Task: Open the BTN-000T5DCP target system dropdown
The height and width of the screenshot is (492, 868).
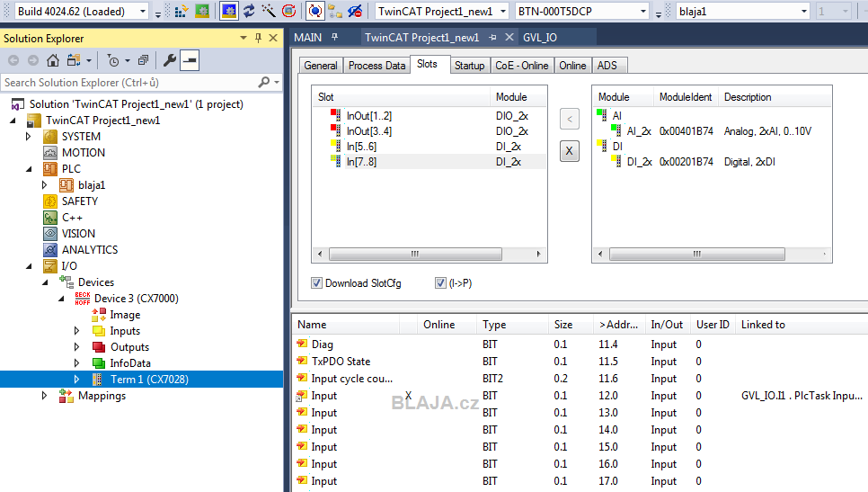Action: (642, 11)
